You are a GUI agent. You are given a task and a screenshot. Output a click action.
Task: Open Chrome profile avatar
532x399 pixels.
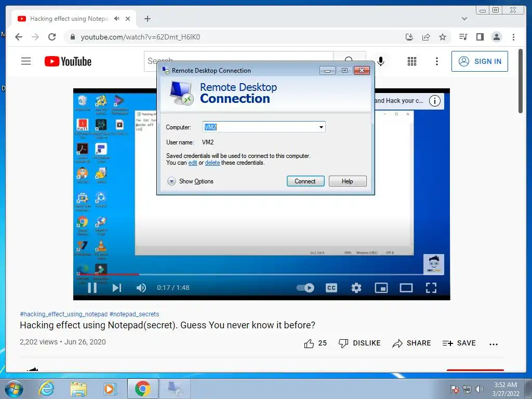coord(497,37)
